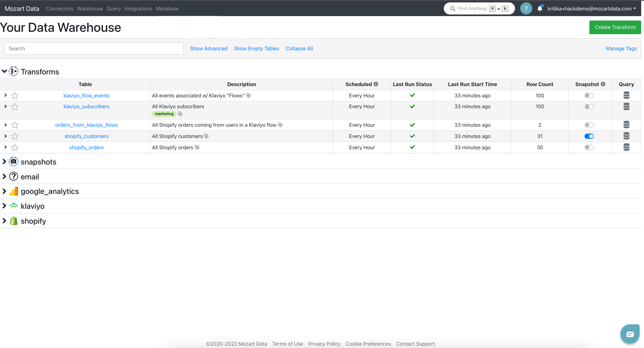The image size is (644, 348).
Task: Click tag icon beside All Shopify orders
Action: click(197, 147)
